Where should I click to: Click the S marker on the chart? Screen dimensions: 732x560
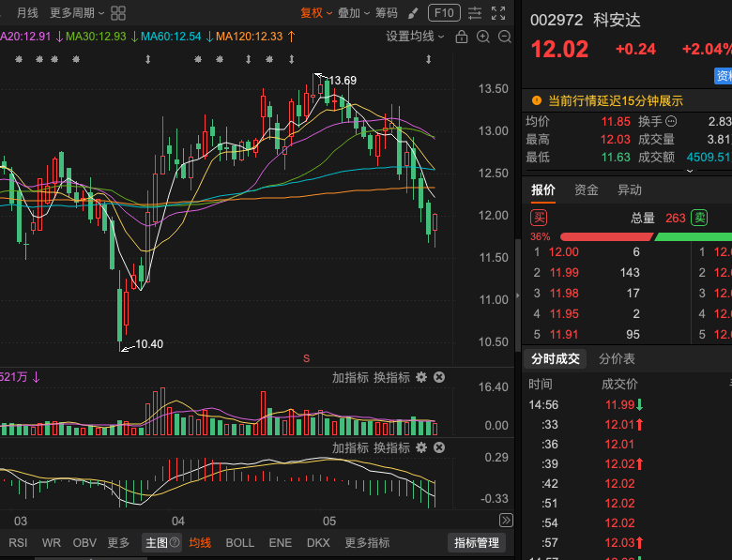[306, 358]
